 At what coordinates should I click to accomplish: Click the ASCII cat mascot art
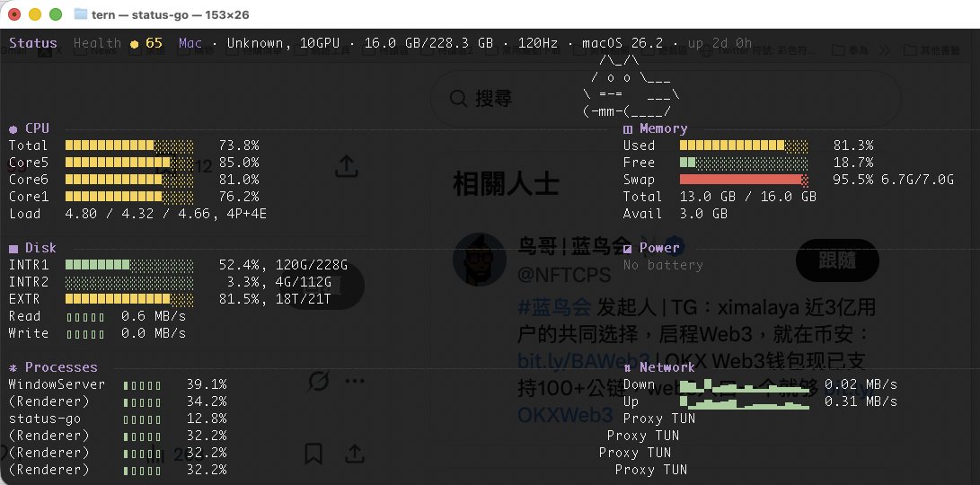(x=631, y=86)
